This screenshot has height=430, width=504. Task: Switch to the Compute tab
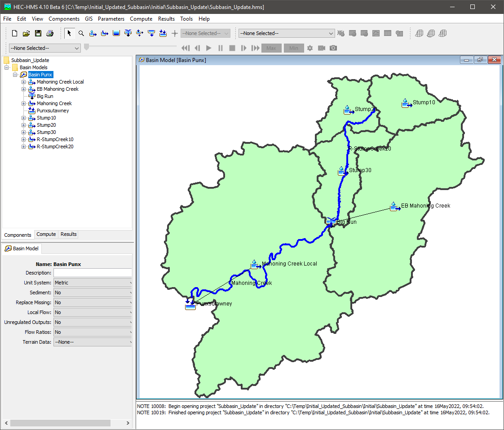click(46, 234)
